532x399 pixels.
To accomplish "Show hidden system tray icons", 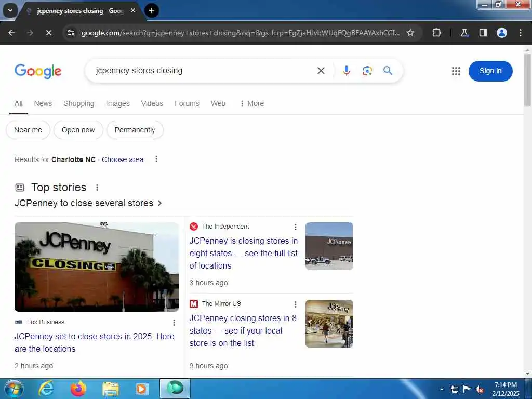I will [x=442, y=389].
